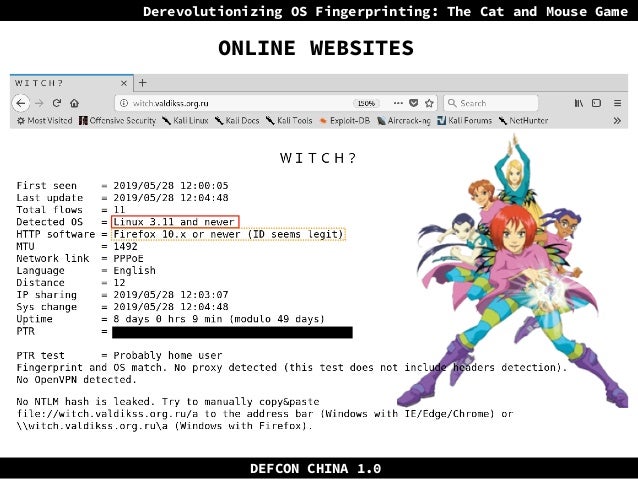Open Aircrack-ng bookmark
The width and height of the screenshot is (638, 479).
click(x=404, y=120)
